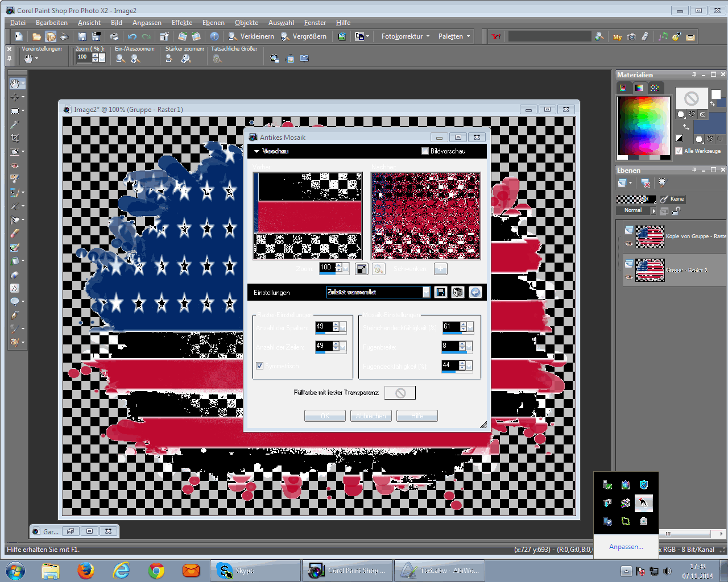
Task: Open the Fotokorrektur dropdown
Action: [406, 36]
